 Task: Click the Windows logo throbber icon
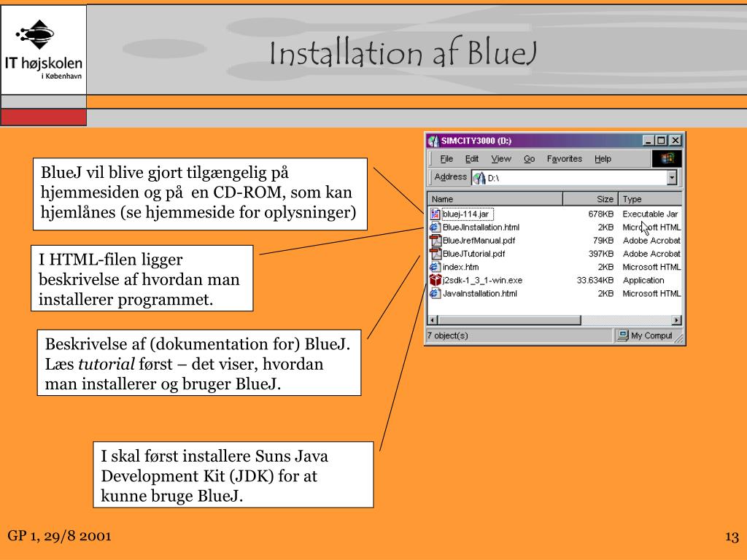point(667,158)
